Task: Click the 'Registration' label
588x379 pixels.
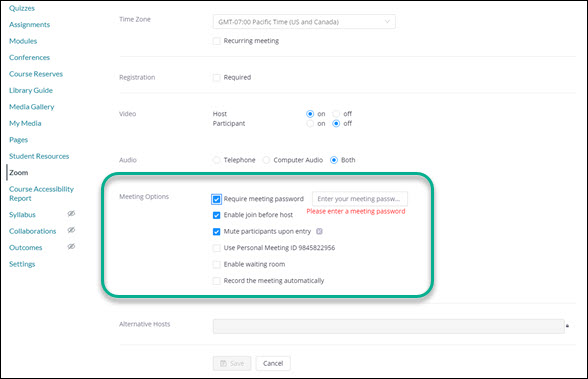Action: 137,78
